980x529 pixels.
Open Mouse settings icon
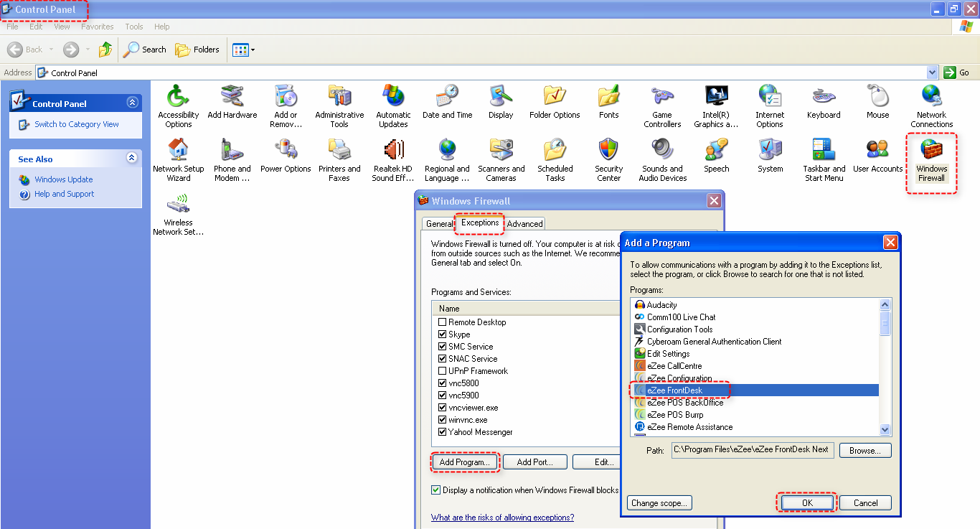pyautogui.click(x=877, y=96)
